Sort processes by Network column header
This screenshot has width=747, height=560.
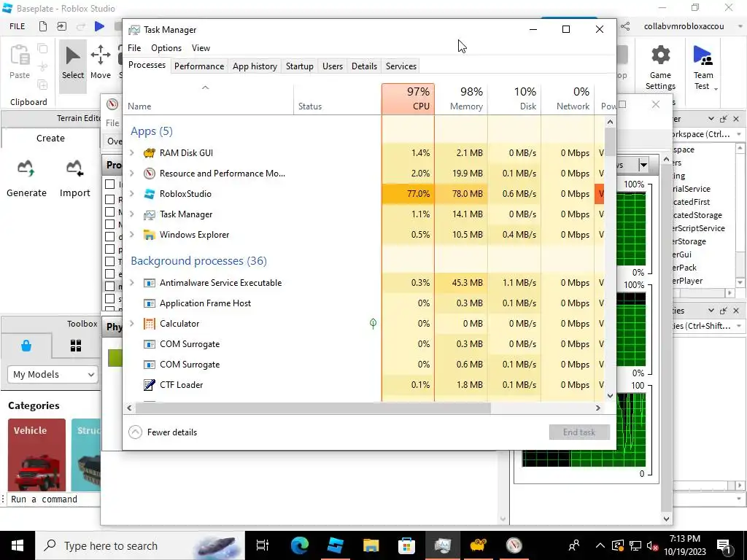568,99
